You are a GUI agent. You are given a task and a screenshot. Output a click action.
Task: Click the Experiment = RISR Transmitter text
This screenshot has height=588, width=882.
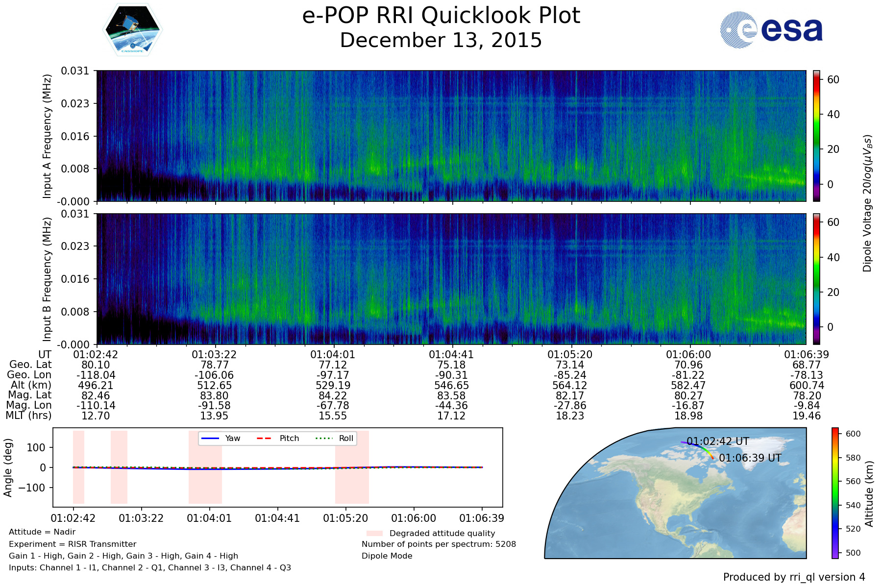[x=73, y=544]
